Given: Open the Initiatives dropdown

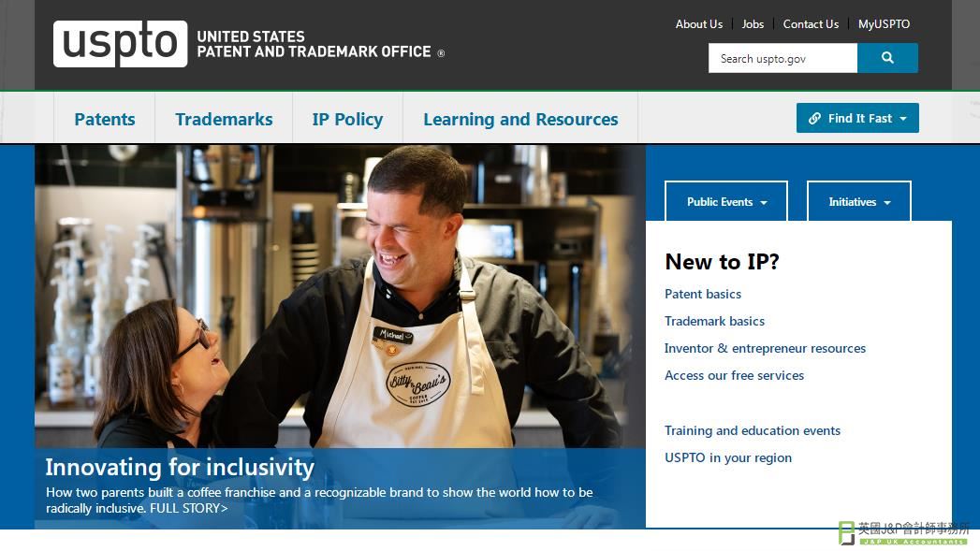Looking at the screenshot, I should click(x=859, y=202).
